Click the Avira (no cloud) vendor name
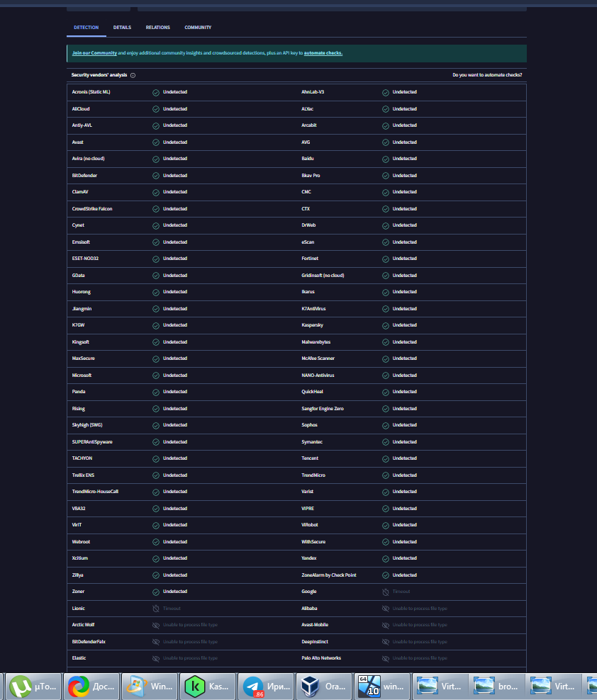Screen dimensions: 597x700 (x=88, y=159)
